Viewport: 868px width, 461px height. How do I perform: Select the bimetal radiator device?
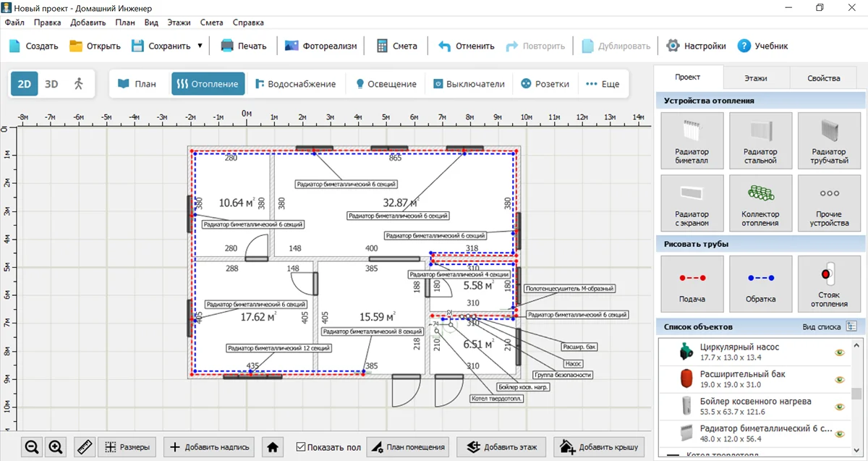[692, 140]
